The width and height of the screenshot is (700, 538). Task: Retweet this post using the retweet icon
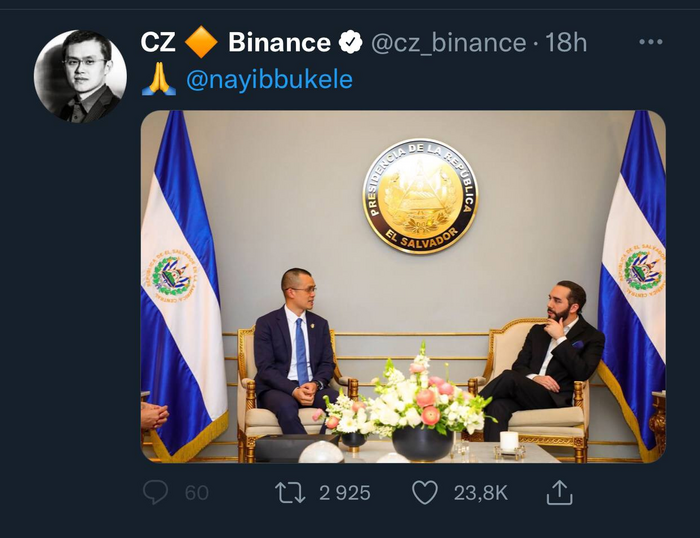(289, 492)
